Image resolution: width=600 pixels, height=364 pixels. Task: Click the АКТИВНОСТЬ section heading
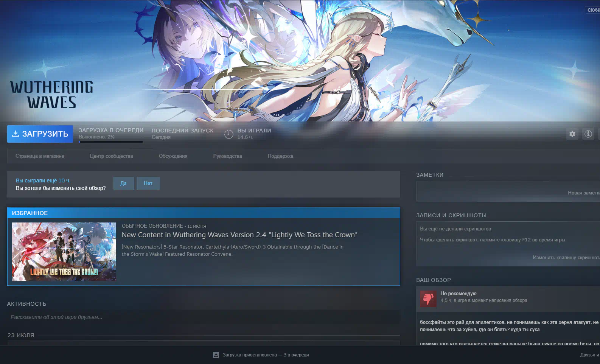click(x=26, y=304)
